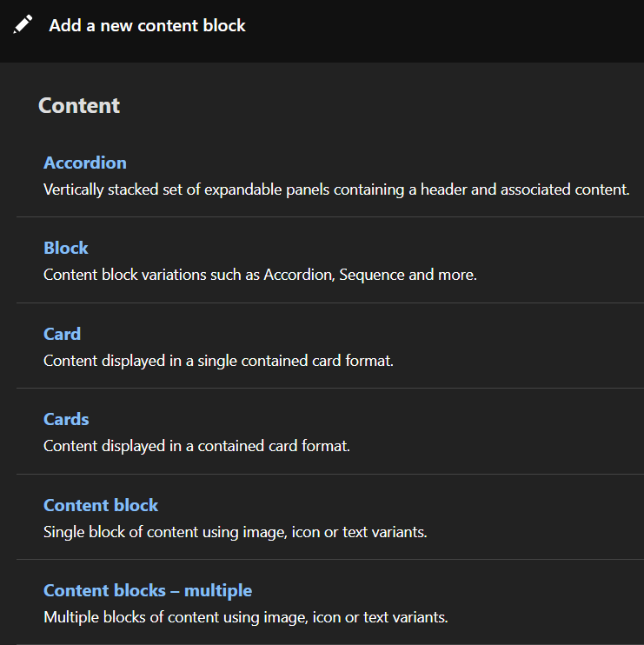The width and height of the screenshot is (644, 645).
Task: Select Content blocks – multiple link
Action: (x=148, y=591)
